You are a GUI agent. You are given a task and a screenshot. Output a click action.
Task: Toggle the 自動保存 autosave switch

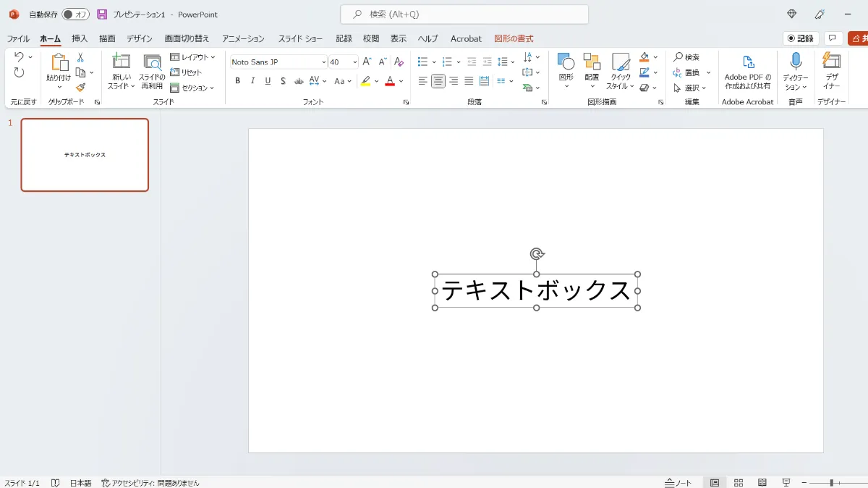(75, 14)
